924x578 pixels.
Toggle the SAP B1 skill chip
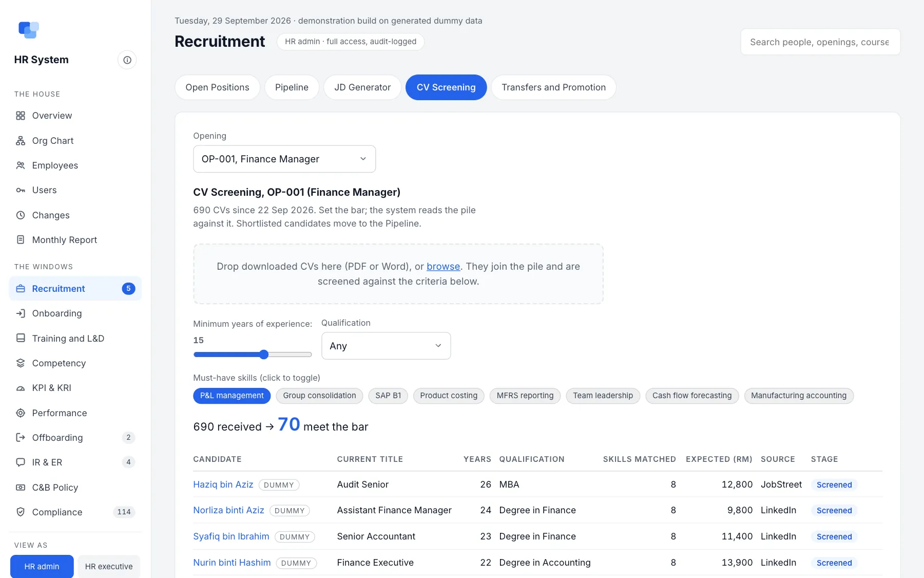tap(388, 396)
